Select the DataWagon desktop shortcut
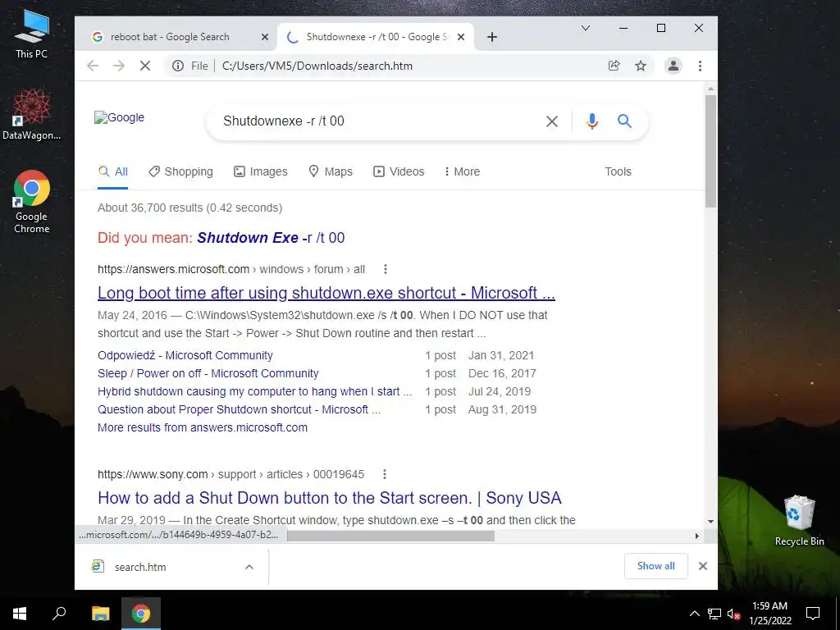The image size is (840, 630). 32,114
